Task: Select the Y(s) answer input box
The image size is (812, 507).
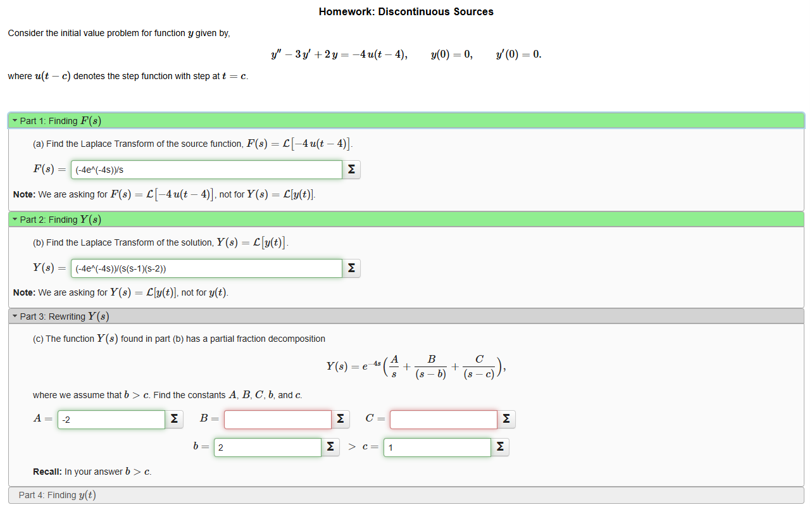Action: click(206, 268)
